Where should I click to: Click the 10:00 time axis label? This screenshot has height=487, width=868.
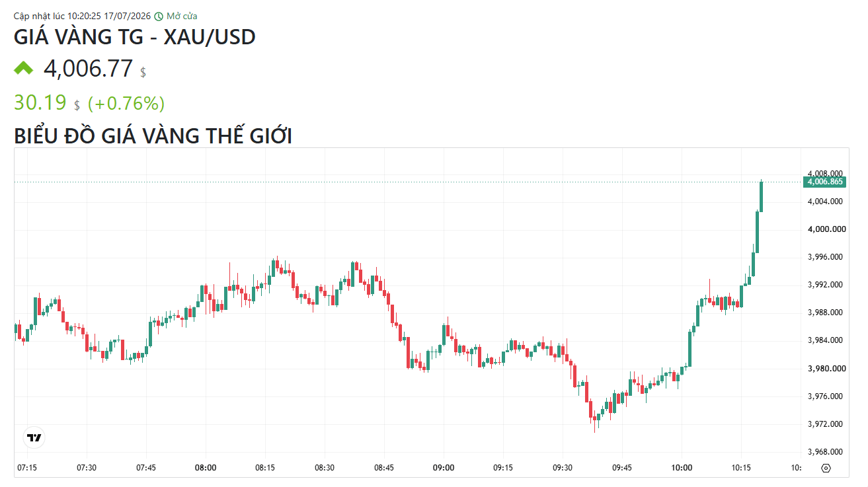(682, 468)
